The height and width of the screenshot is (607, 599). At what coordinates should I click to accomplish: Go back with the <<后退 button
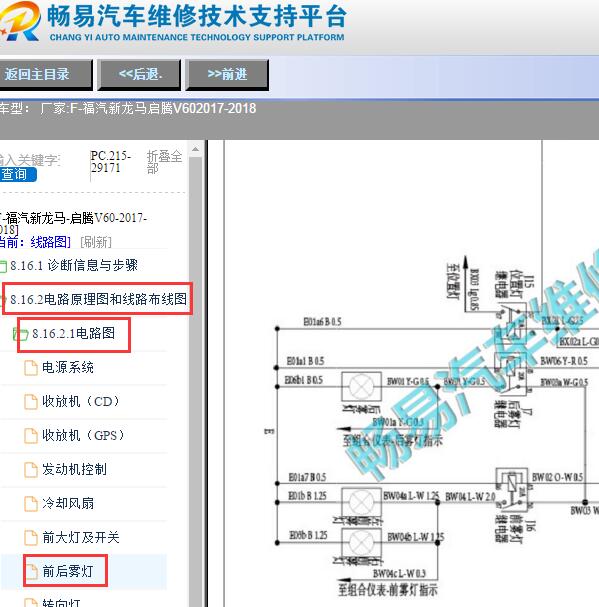pyautogui.click(x=139, y=74)
